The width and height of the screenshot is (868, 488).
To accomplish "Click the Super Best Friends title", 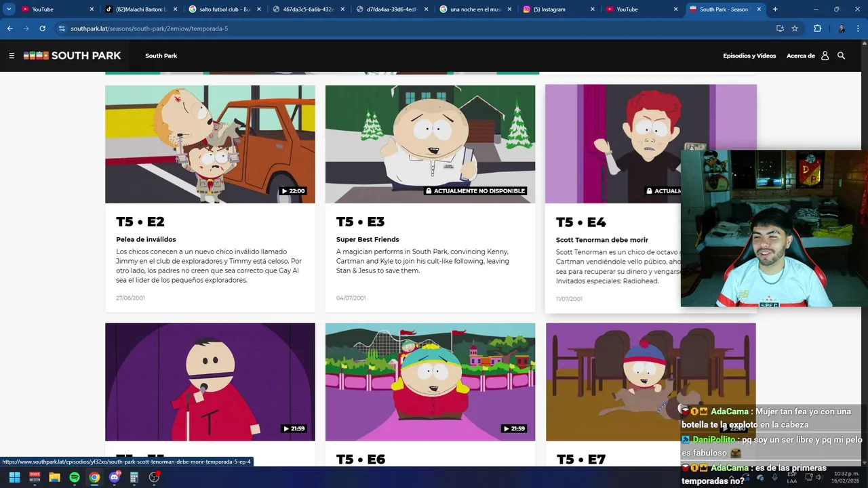I will pos(368,239).
